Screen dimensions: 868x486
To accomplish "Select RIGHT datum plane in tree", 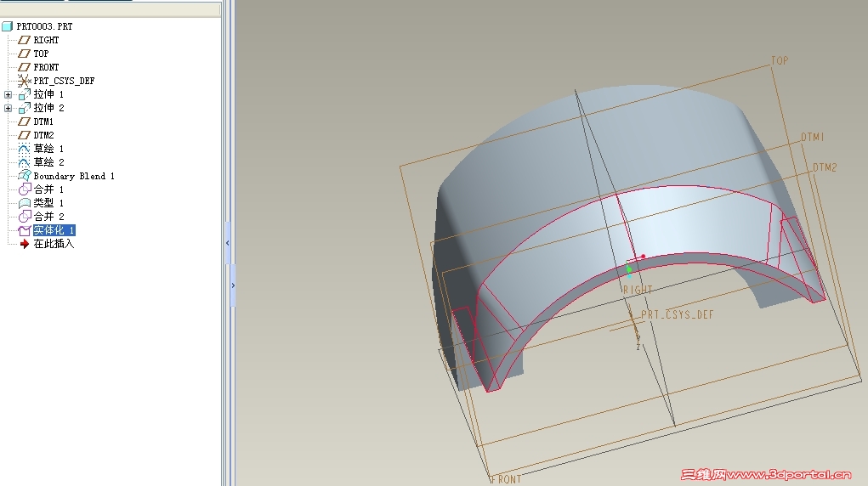I will coord(46,41).
